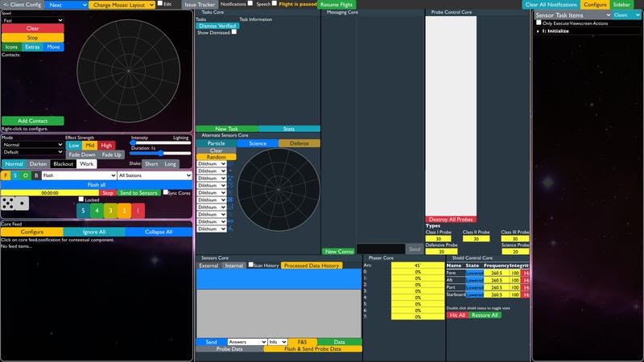Click Ignore All in Core Feed
The width and height of the screenshot is (644, 362).
tap(94, 232)
